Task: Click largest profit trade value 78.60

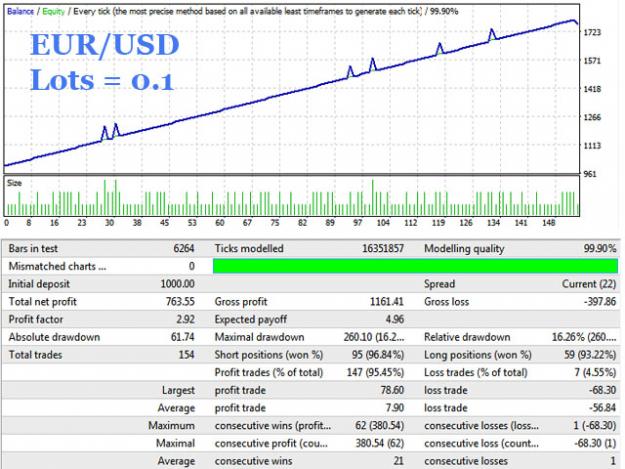Action: click(x=392, y=390)
